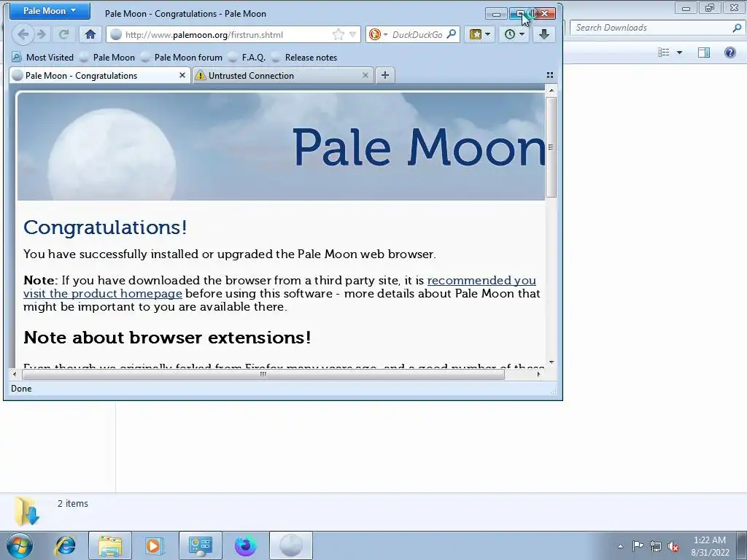Click the horizontal scrollbar right arrow
The height and width of the screenshot is (560, 747).
click(x=539, y=374)
